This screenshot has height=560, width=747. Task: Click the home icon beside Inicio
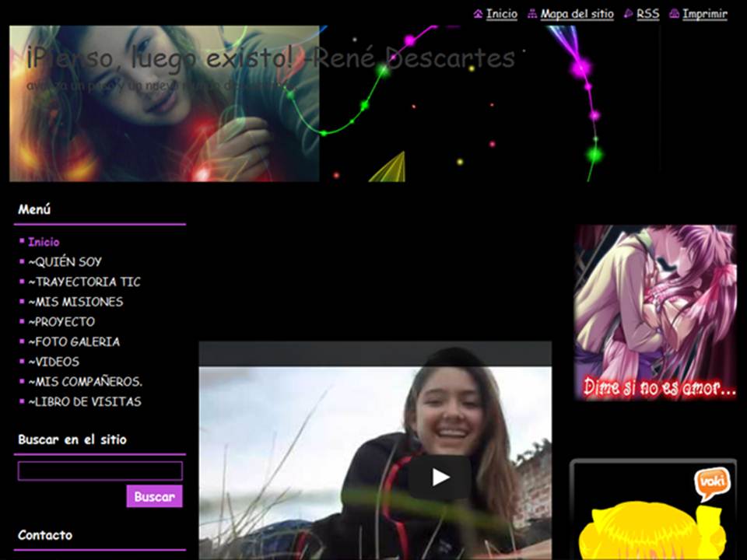click(x=478, y=14)
